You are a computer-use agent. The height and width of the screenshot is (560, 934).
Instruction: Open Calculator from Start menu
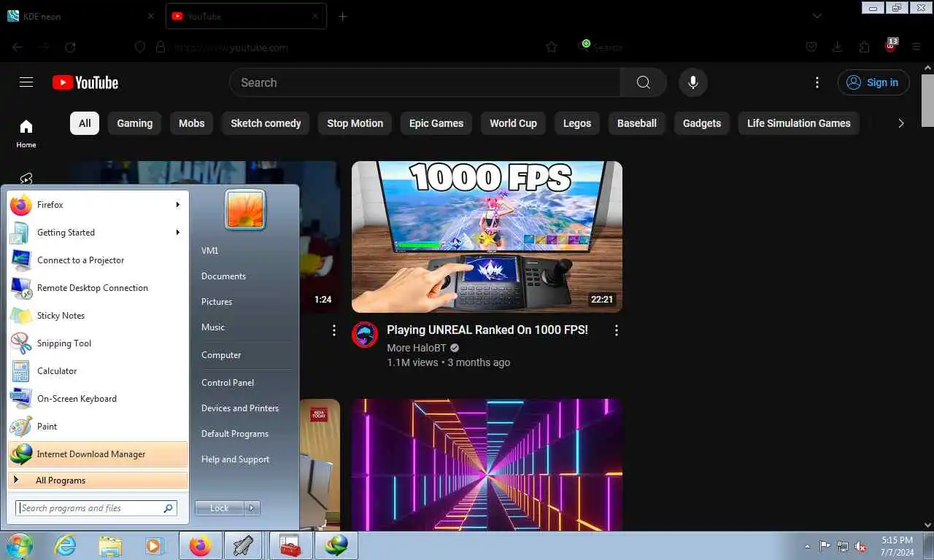point(97,371)
